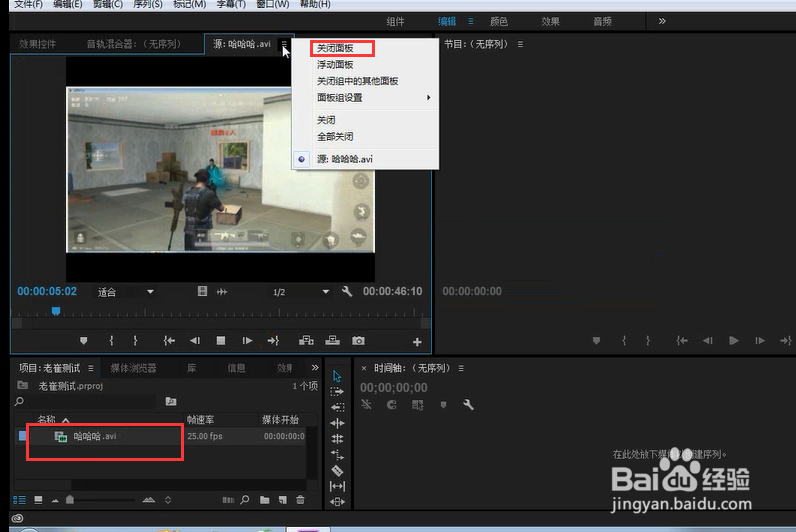Select the Track Select Forward tool

[337, 392]
